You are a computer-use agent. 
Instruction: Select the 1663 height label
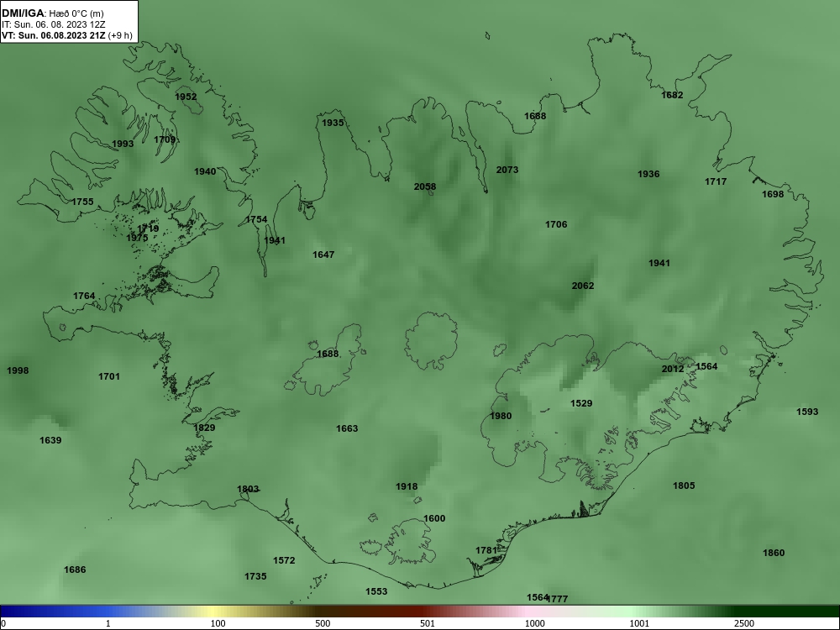pyautogui.click(x=347, y=428)
